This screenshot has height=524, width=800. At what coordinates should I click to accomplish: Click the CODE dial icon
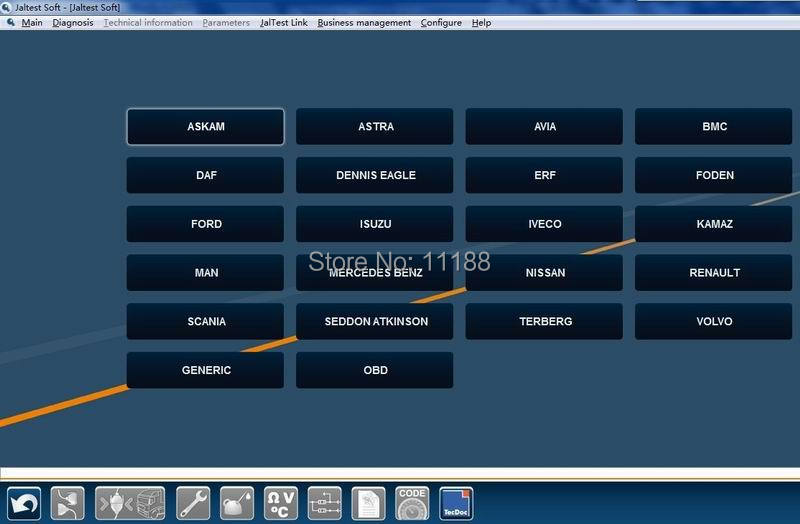[x=412, y=503]
